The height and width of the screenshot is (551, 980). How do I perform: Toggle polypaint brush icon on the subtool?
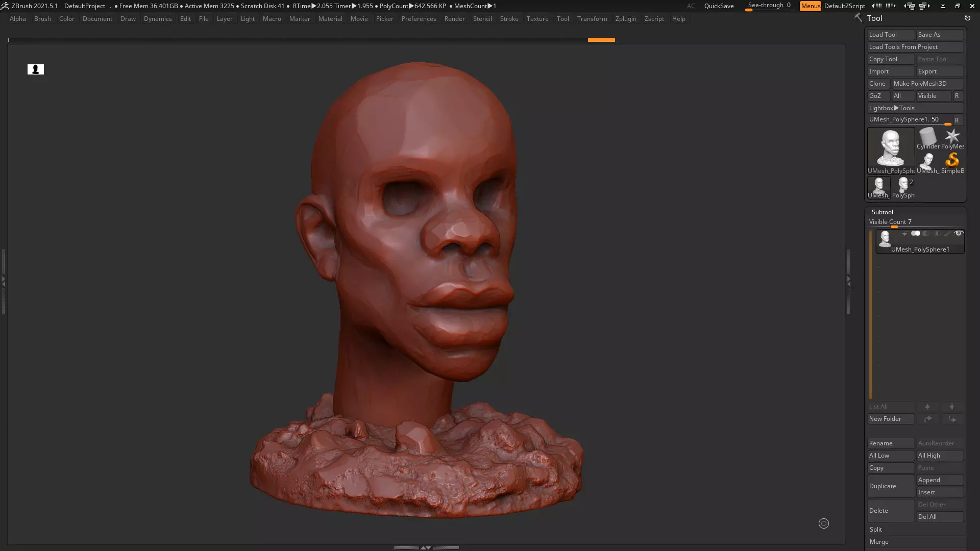pos(947,233)
